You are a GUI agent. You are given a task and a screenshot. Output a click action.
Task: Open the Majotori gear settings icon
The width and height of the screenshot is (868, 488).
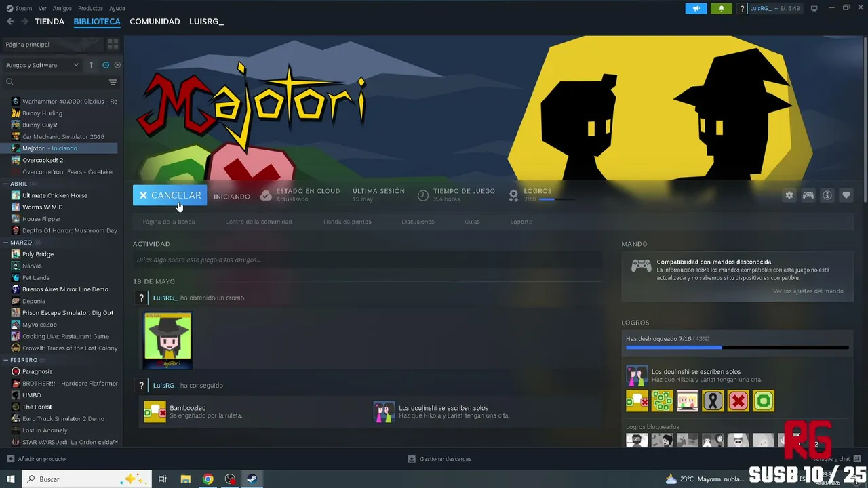789,195
